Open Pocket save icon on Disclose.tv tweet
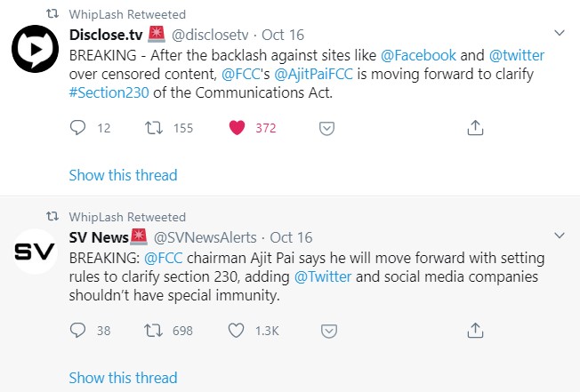 [x=326, y=128]
